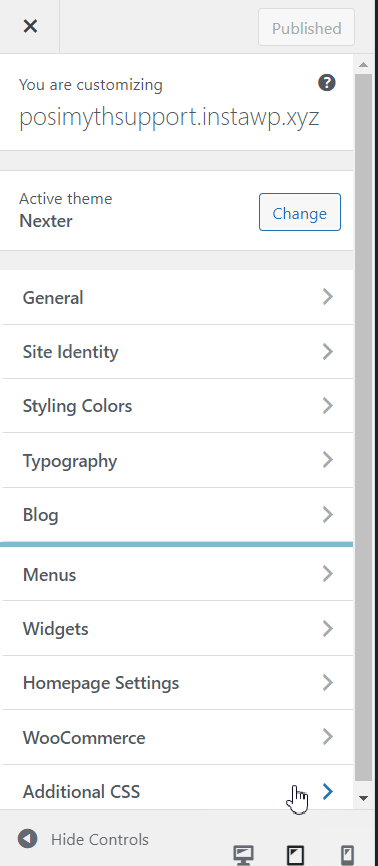Expand the Styling Colors chevron arrow
The image size is (378, 866).
[328, 406]
